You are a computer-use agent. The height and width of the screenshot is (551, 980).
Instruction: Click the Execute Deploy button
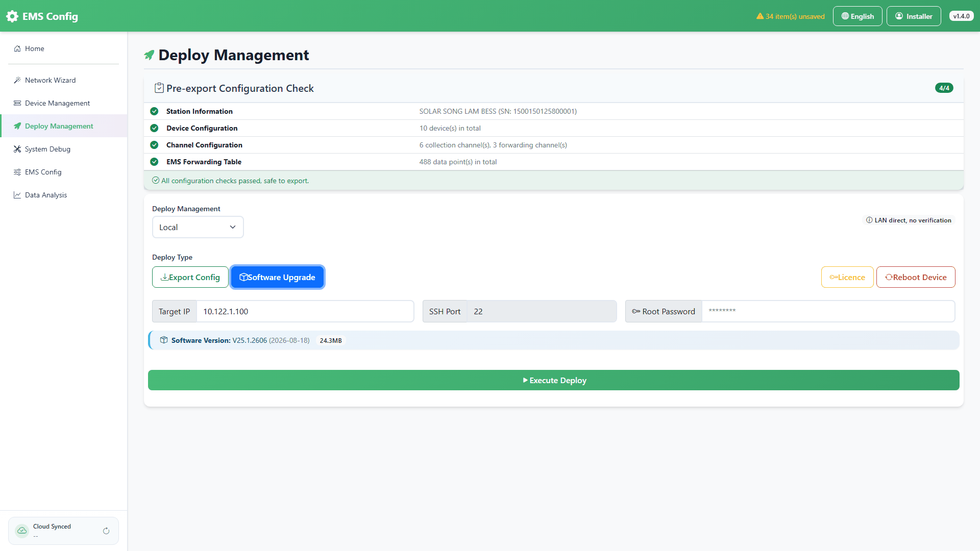(x=554, y=380)
